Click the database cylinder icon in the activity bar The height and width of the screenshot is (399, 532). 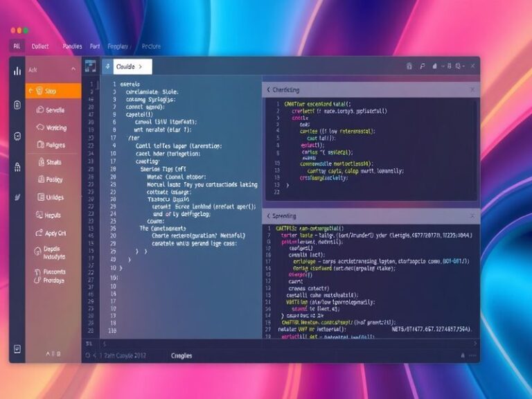[x=17, y=105]
